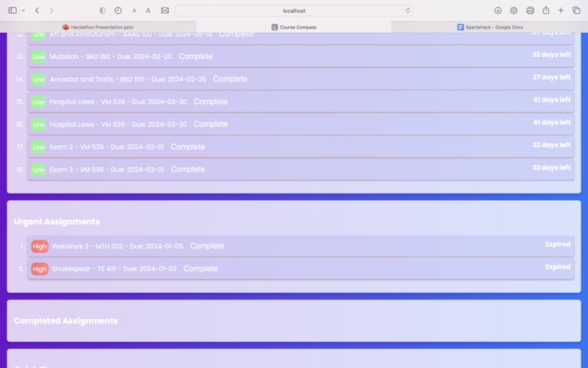Select Hospital Laws - VM 539 text row 15
This screenshot has height=368, width=588.
(x=118, y=101)
